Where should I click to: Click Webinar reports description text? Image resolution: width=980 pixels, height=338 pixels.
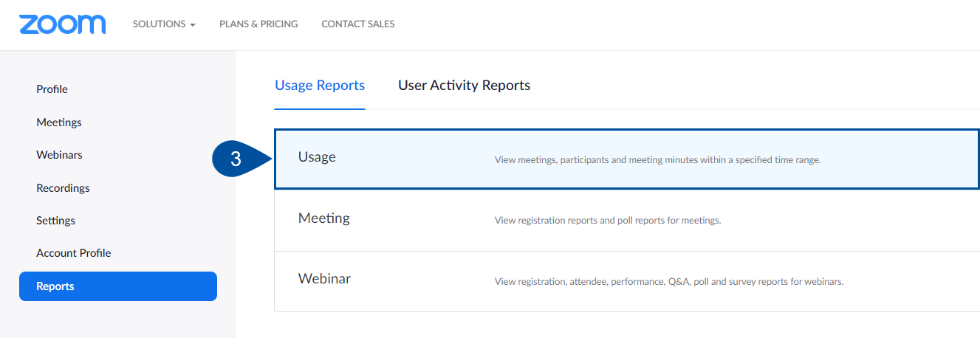tap(669, 281)
